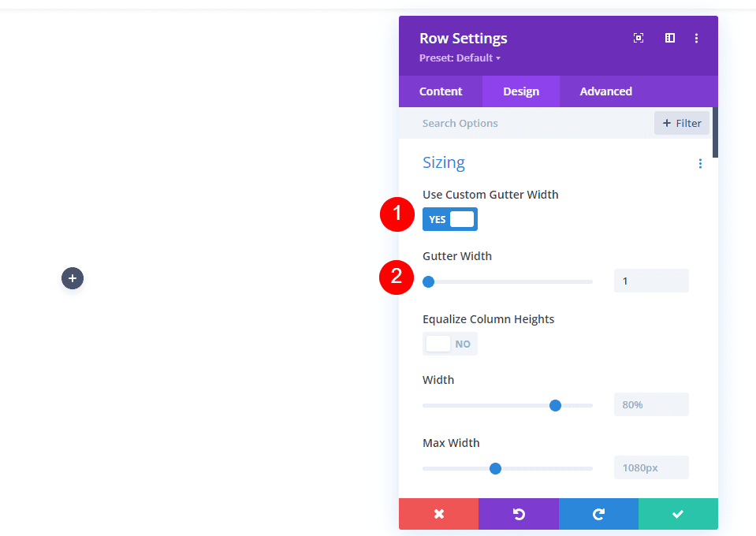756x536 pixels.
Task: Undo the last change
Action: 518,514
